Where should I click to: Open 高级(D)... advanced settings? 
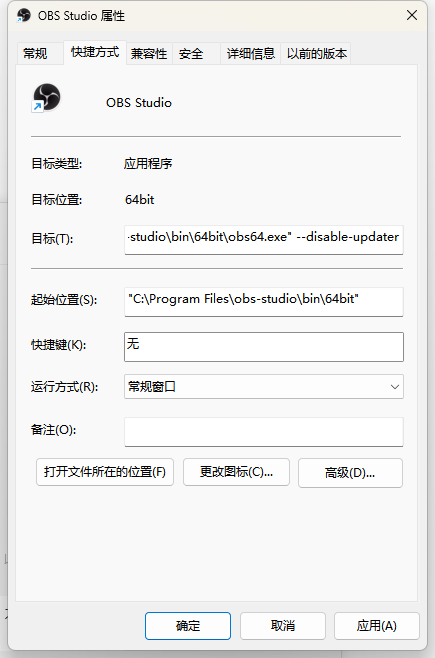[350, 473]
